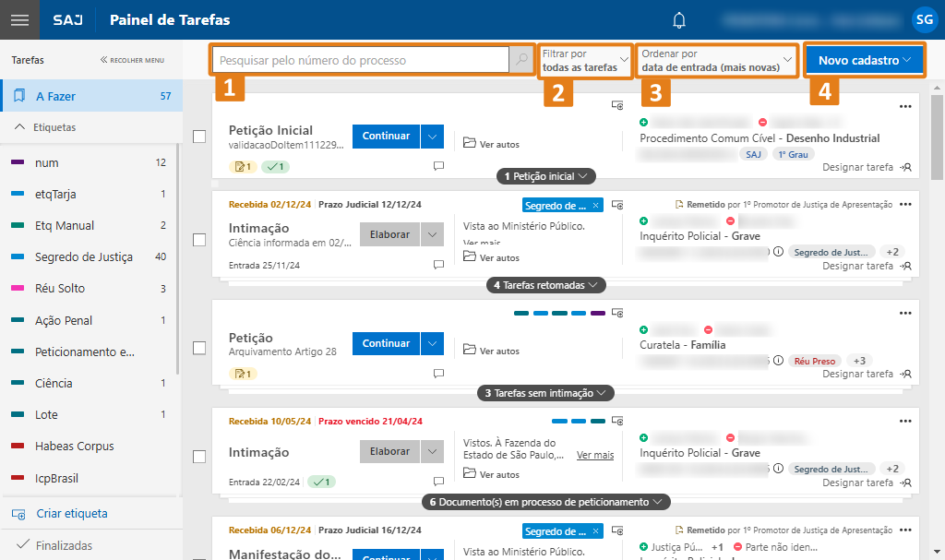Open the Filtrar por dropdown
Screen dimensions: 945x560
coord(586,61)
